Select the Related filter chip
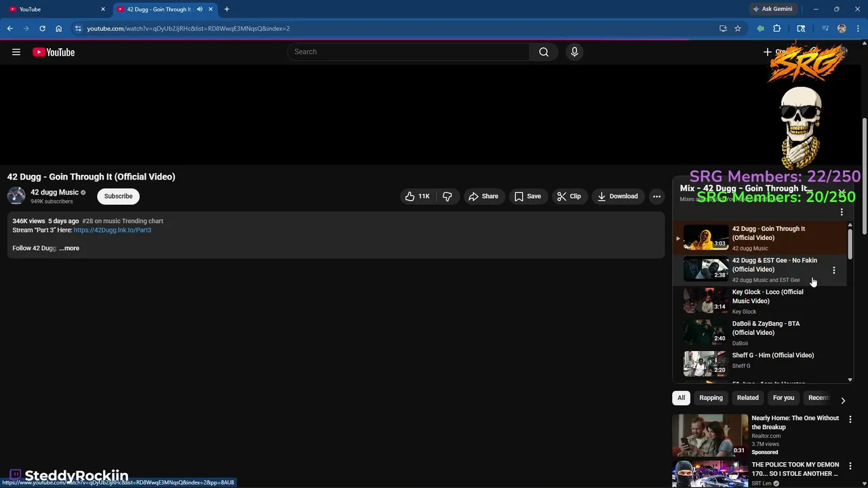The width and height of the screenshot is (868, 488). point(747,398)
